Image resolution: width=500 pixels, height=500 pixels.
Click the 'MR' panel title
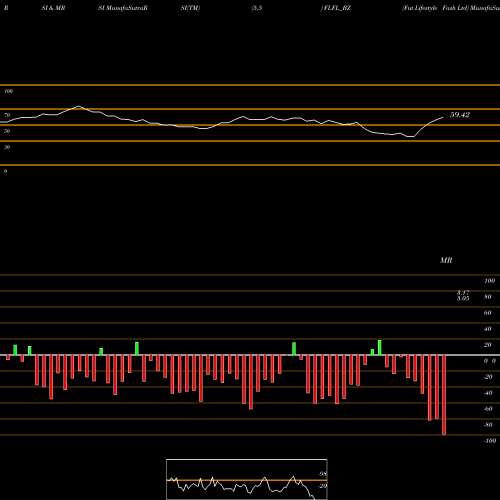446,260
